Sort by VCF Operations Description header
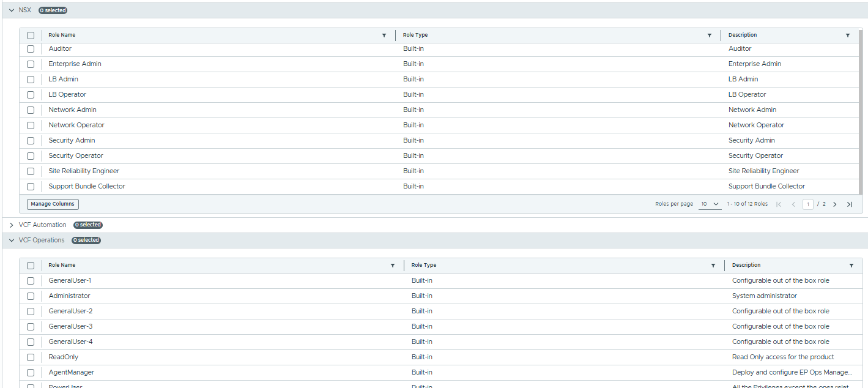 [746, 266]
